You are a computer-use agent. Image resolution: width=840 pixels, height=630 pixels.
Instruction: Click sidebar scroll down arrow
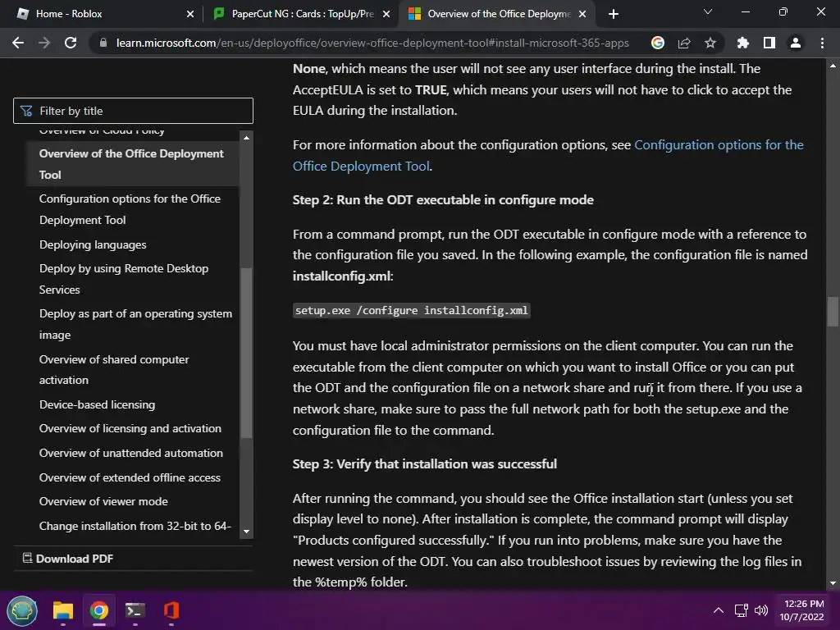246,532
